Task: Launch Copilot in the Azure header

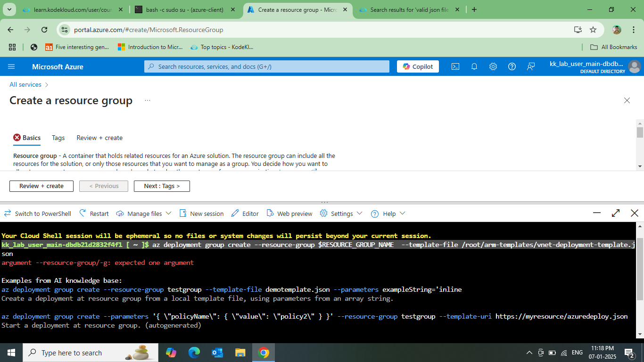Action: (x=418, y=66)
